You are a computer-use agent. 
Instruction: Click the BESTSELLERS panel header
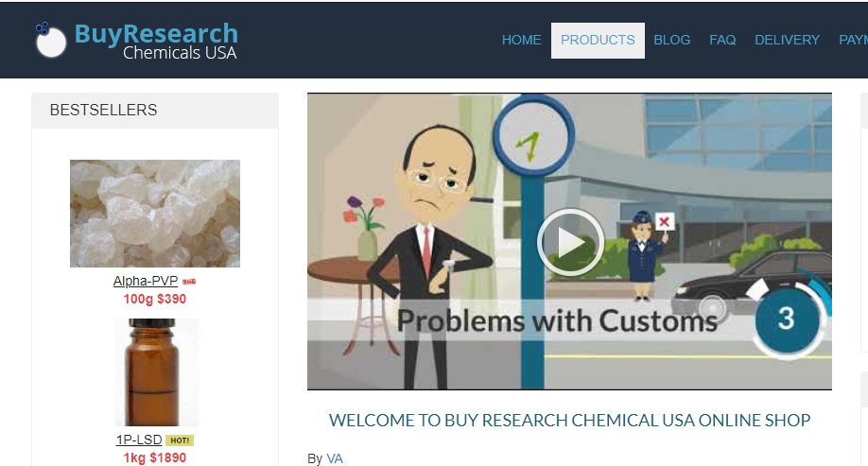click(x=155, y=111)
